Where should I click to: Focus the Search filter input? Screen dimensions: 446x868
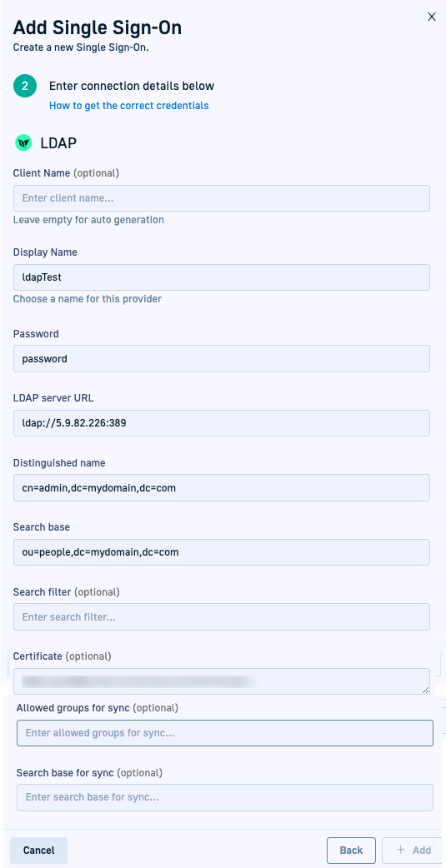point(222,616)
